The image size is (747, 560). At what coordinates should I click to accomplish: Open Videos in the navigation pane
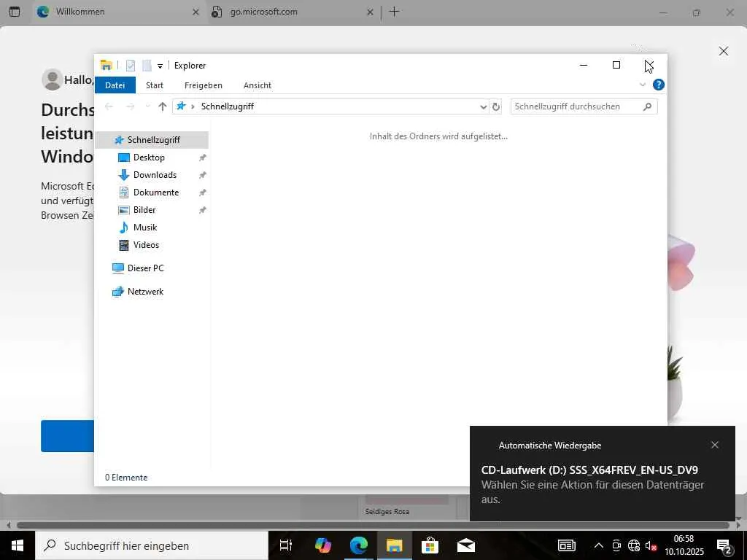(x=146, y=245)
